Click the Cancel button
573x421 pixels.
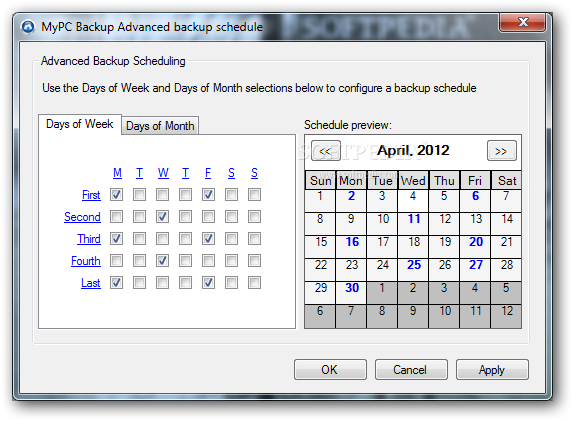pos(411,369)
